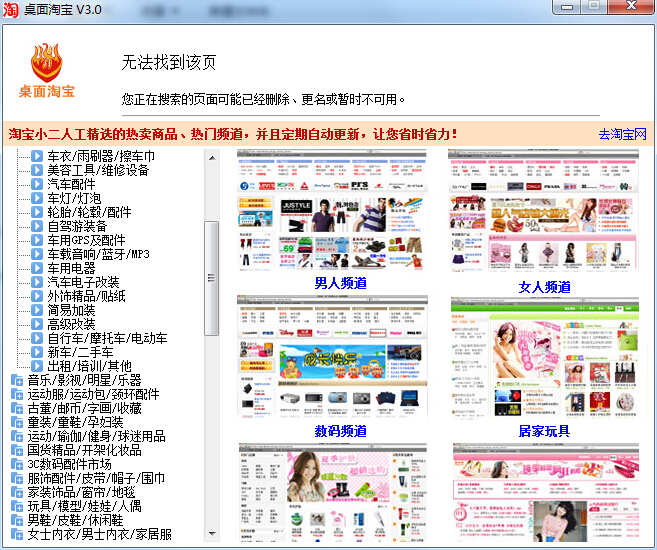Click the 淘 app icon in title bar

10,9
